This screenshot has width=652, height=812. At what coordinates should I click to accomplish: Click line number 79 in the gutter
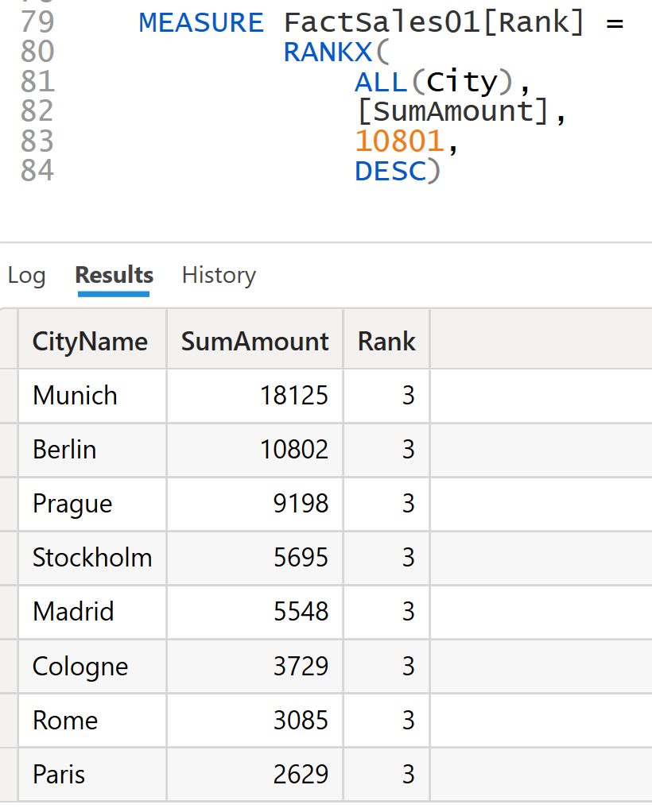[x=37, y=22]
